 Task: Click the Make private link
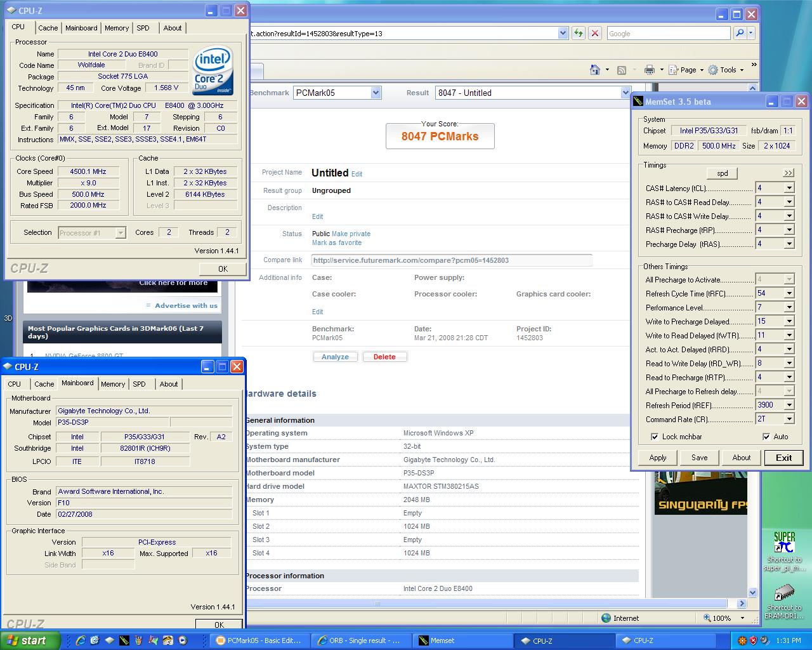tap(351, 234)
